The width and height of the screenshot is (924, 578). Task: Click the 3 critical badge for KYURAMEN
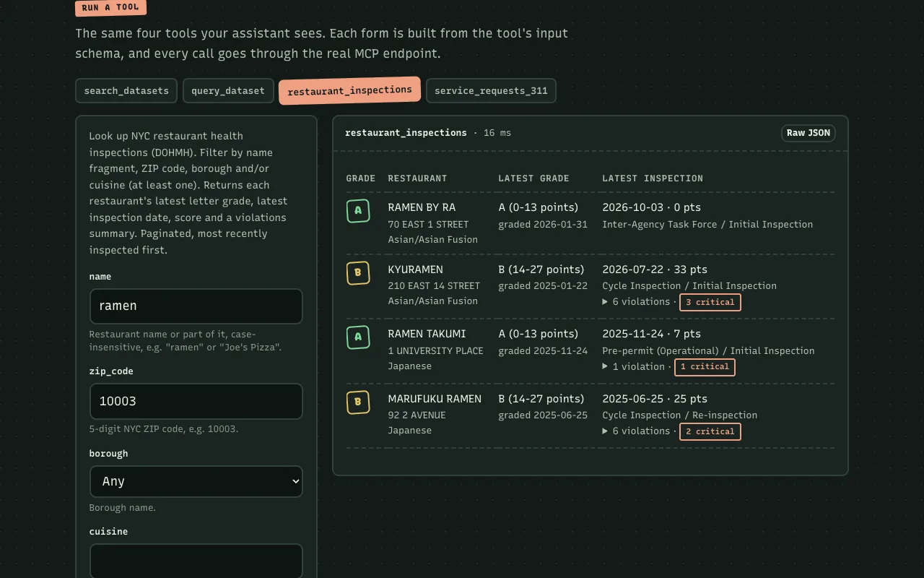coord(710,302)
